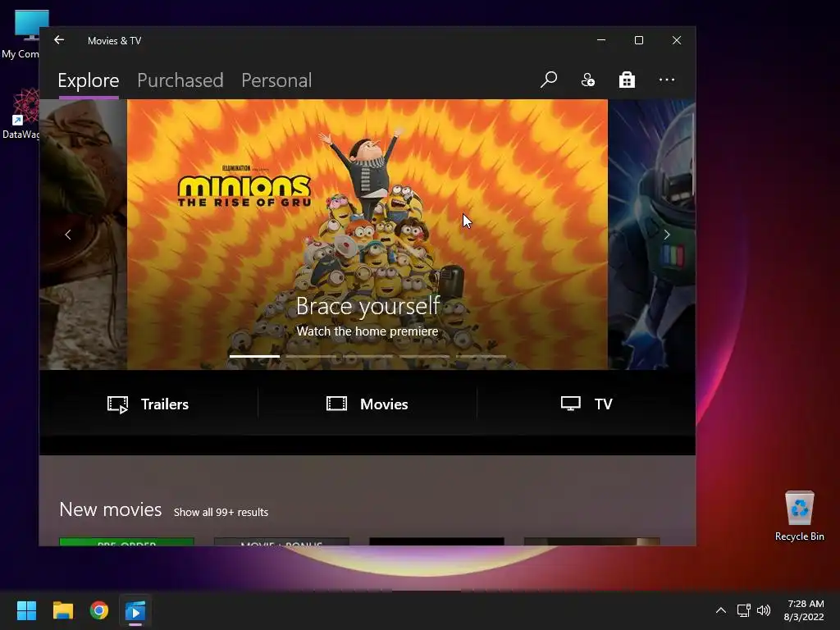Jump to the last carousel indicator bar
Viewport: 840px width, 630px height.
[x=481, y=356]
